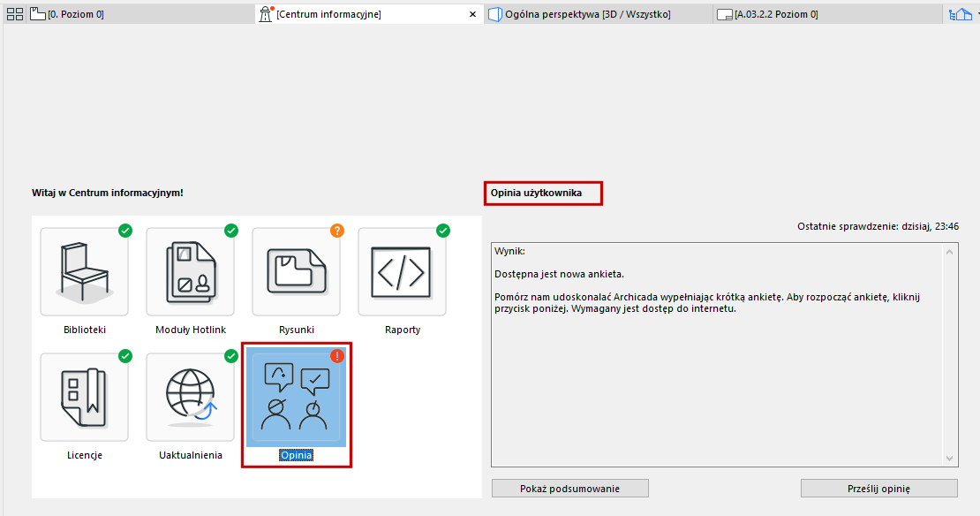
Task: Click the green check badge on Moduły Hotlink
Action: (x=231, y=231)
